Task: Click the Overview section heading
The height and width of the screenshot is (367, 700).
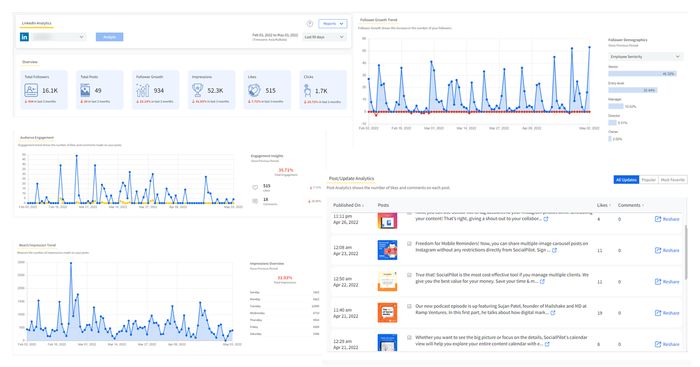Action: [30, 62]
